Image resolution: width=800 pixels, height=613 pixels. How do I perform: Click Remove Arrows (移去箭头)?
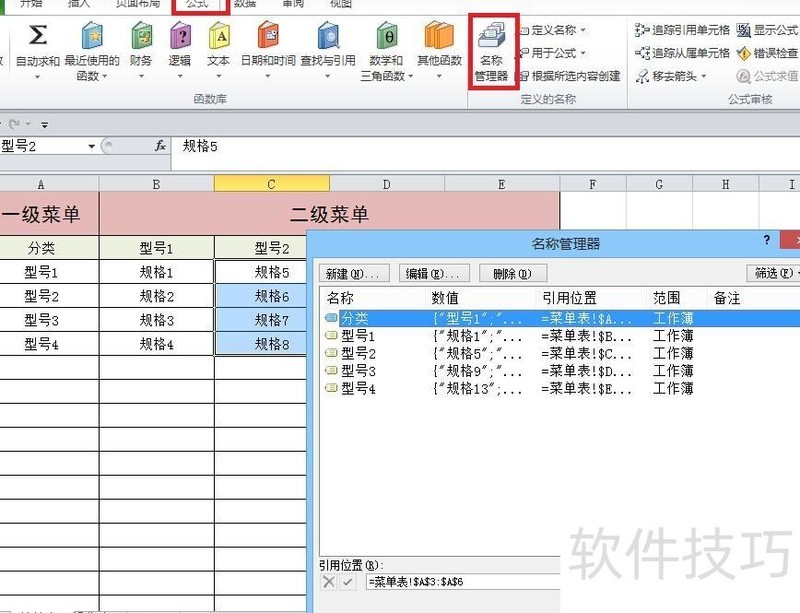tap(671, 77)
